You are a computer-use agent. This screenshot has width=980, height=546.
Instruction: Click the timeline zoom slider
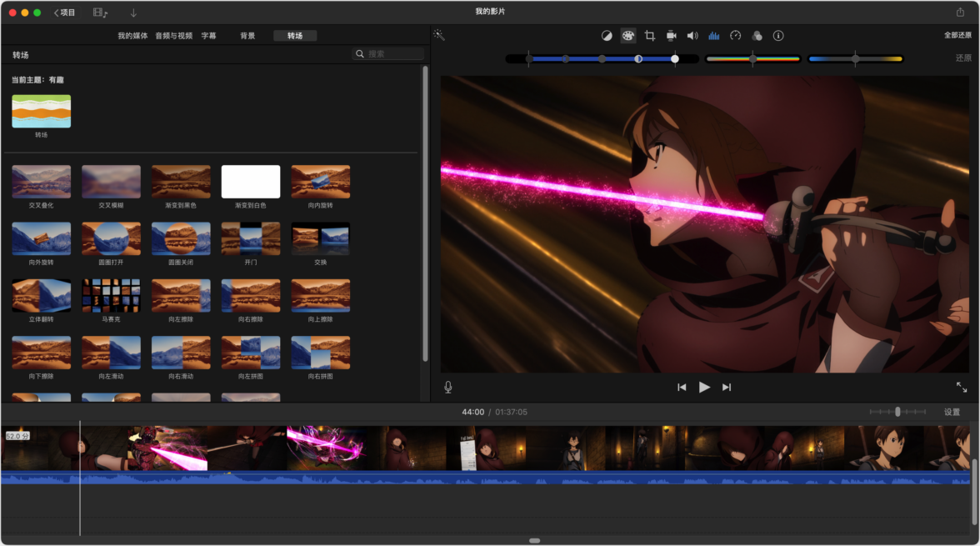pyautogui.click(x=897, y=412)
